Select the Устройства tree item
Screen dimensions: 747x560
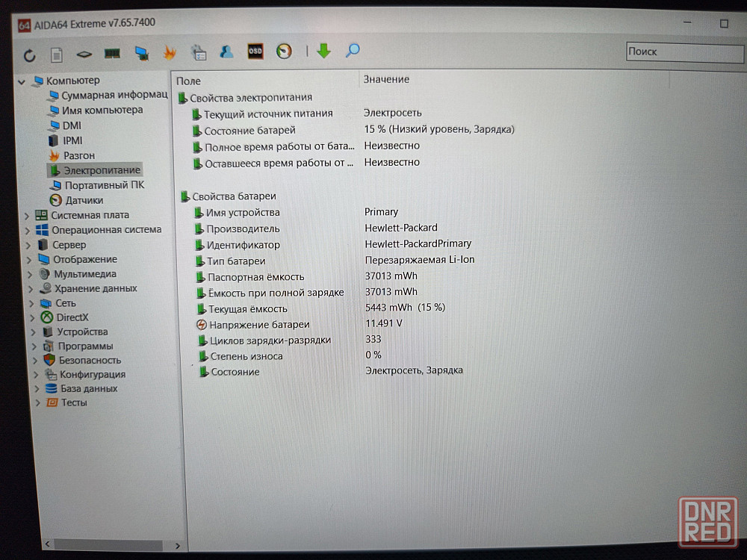[75, 332]
